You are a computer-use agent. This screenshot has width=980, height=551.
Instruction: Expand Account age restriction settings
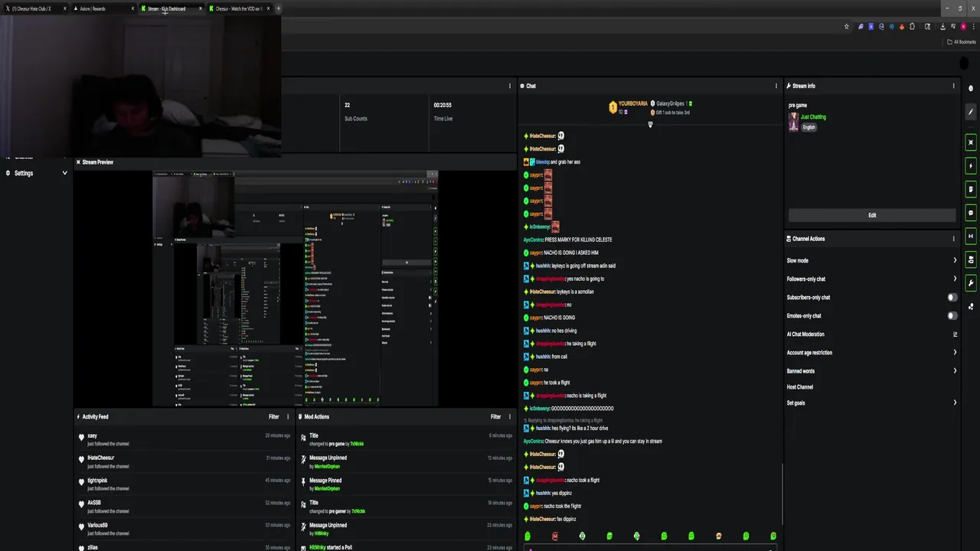click(955, 353)
